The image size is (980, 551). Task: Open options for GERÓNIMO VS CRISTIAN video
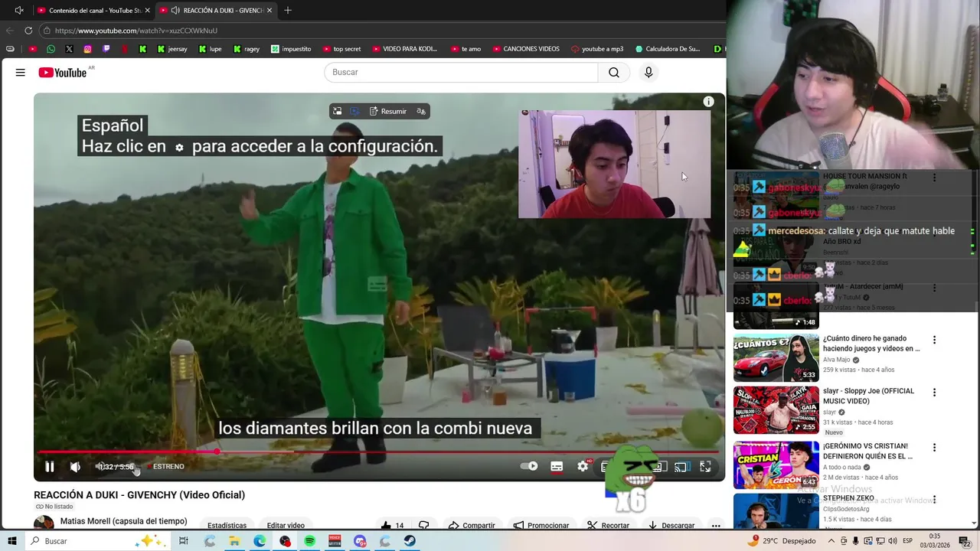[934, 447]
